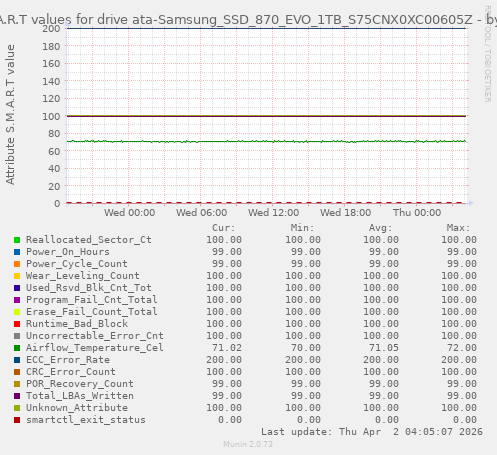The height and width of the screenshot is (455, 497).
Task: Click the brown CRC_Error_Count swatch
Action: (x=17, y=372)
